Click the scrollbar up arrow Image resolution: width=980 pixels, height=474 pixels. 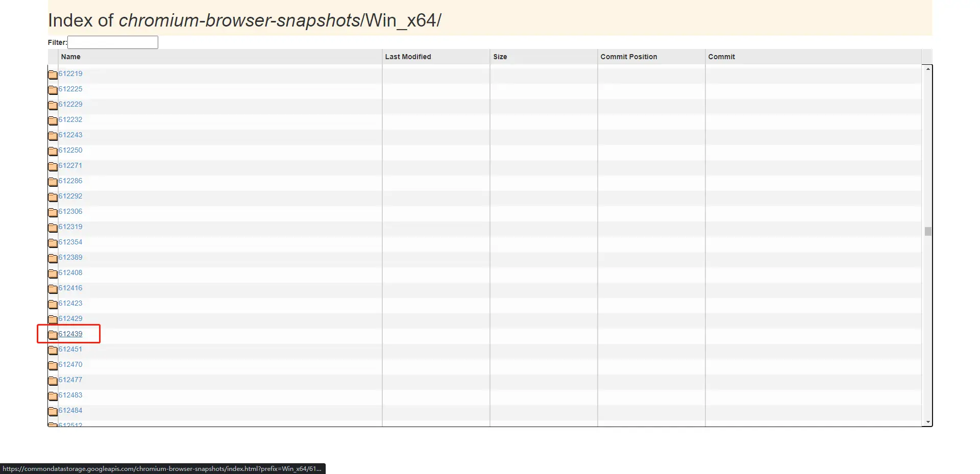(928, 69)
